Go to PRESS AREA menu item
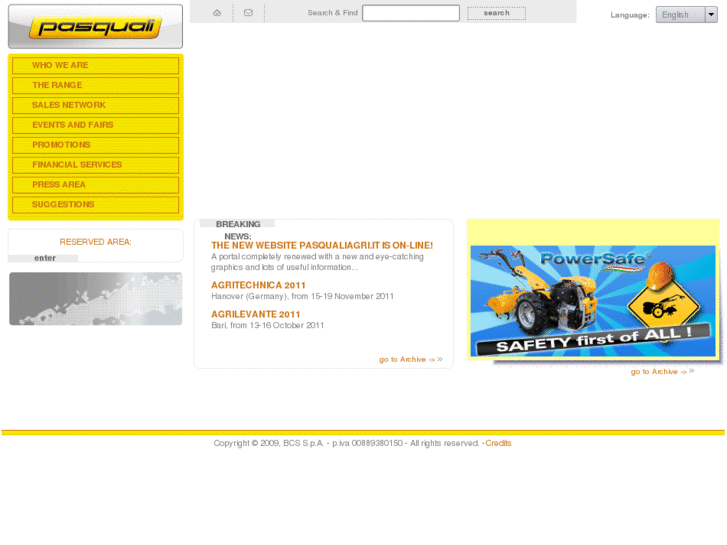727x545 pixels. point(96,185)
